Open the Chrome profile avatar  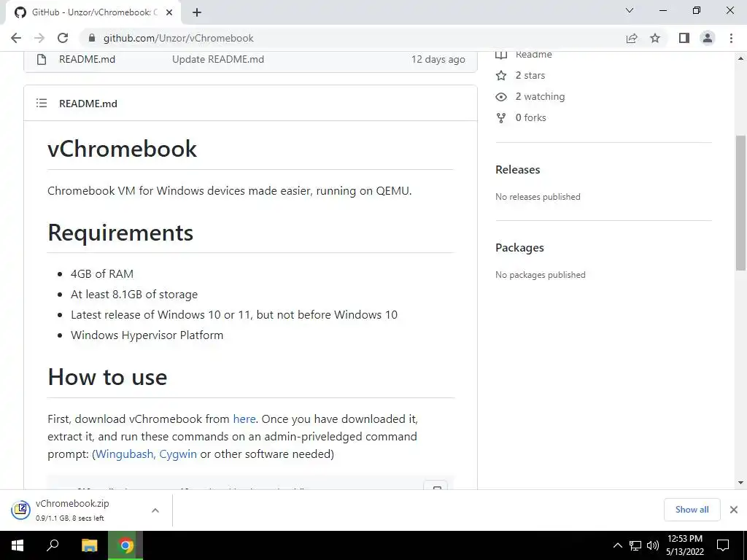[x=708, y=38]
